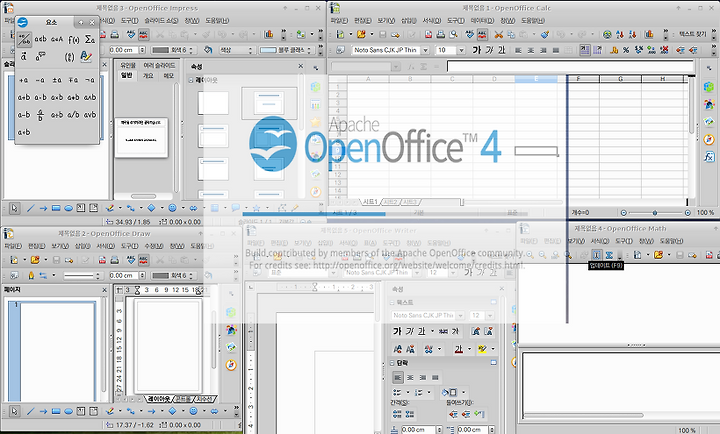Click the Cut scissors icon in Calc toolbar
This screenshot has width=720, height=434.
coord(499,34)
